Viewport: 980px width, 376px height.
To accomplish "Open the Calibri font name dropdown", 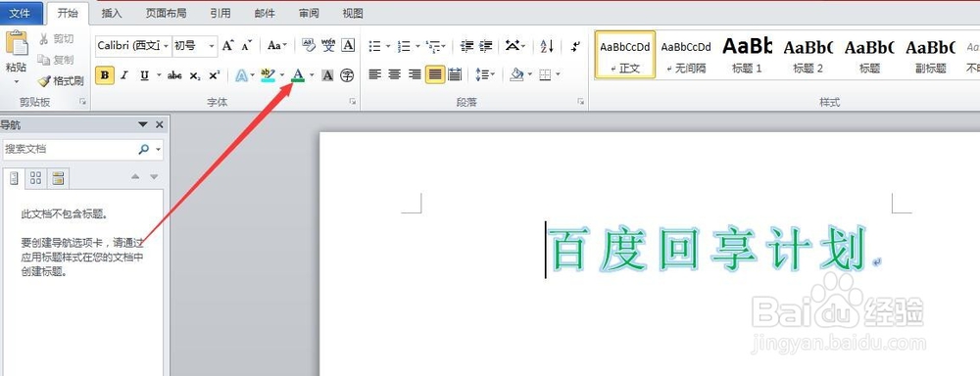I will click(166, 46).
